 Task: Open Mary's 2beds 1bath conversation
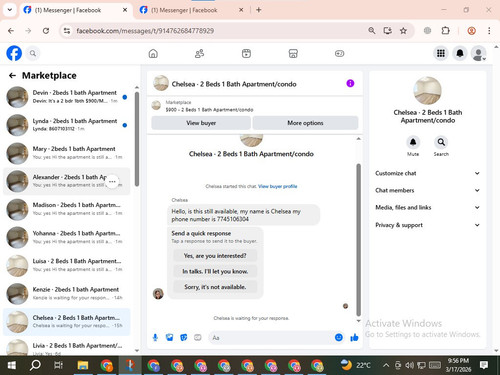[x=67, y=153]
